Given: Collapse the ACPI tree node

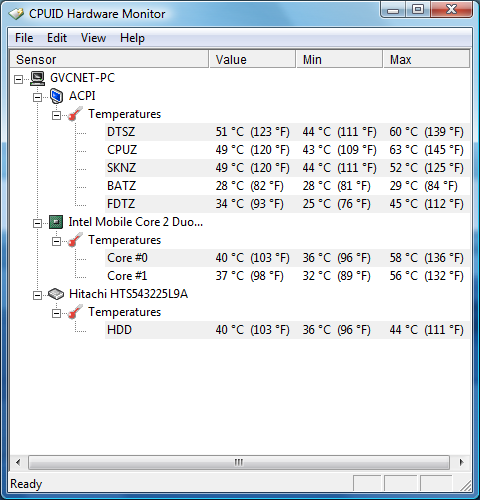Looking at the screenshot, I should 38,97.
